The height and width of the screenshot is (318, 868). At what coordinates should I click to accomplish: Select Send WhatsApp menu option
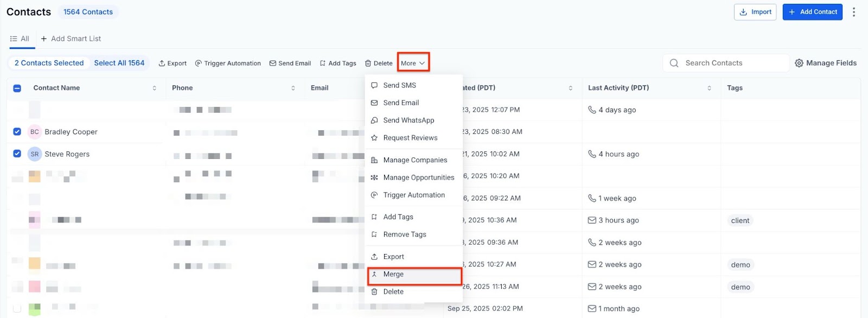pos(409,120)
